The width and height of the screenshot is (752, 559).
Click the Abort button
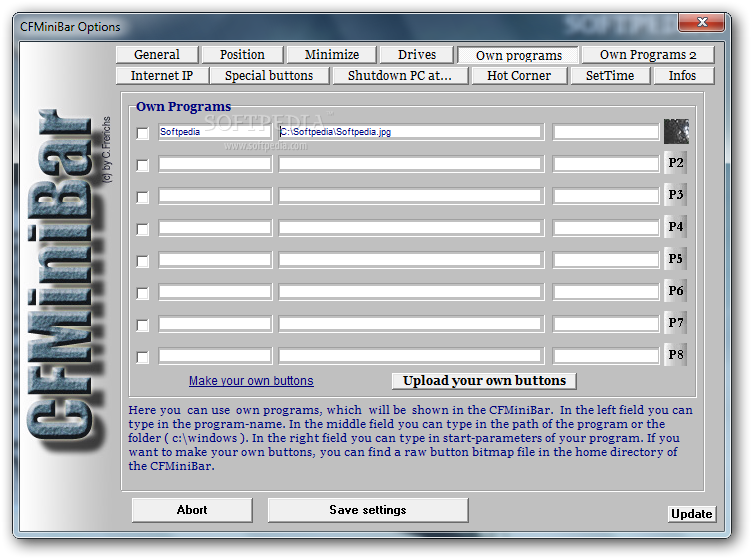(192, 510)
